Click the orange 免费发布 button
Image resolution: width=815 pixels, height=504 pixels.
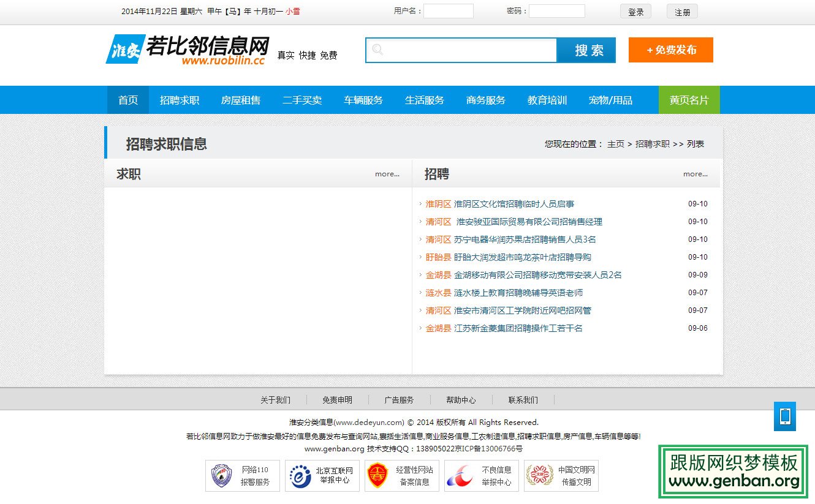[670, 50]
